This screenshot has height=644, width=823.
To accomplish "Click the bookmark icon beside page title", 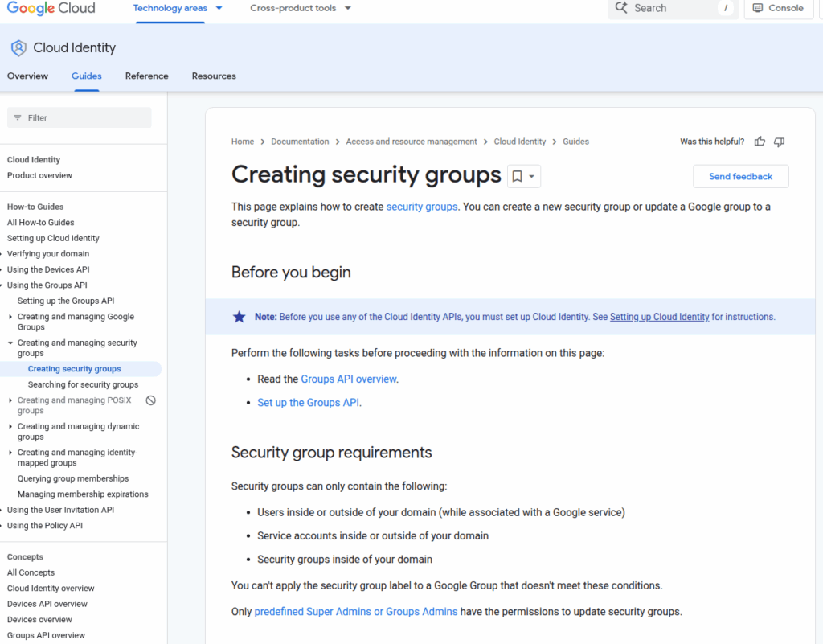I will coord(518,176).
